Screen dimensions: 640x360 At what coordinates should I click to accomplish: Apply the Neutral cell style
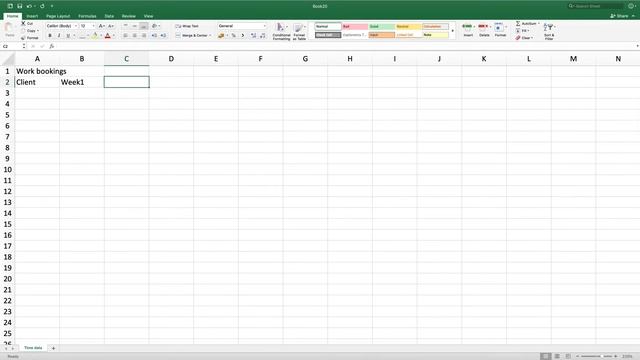point(409,27)
